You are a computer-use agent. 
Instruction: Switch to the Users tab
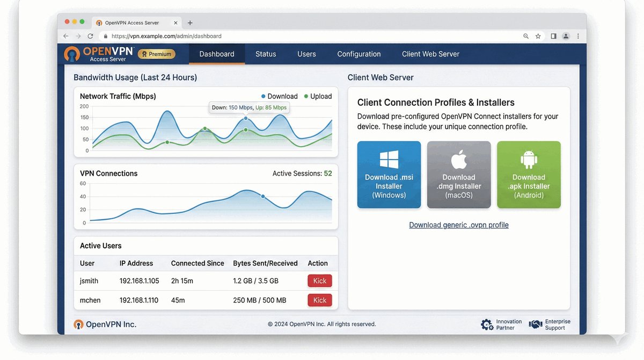pos(306,54)
